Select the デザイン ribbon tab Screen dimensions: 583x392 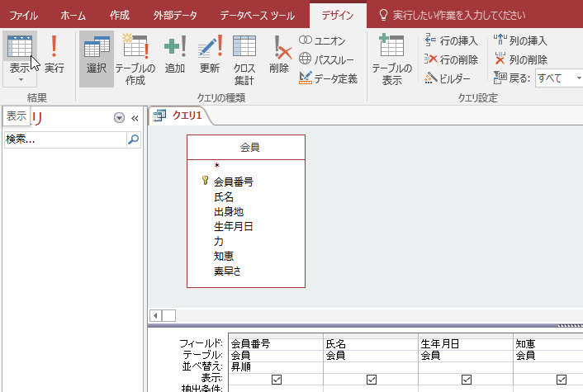click(338, 15)
